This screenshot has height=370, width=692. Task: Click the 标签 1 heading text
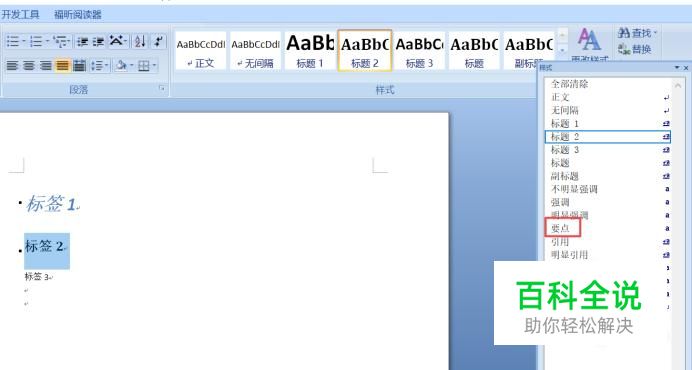51,204
